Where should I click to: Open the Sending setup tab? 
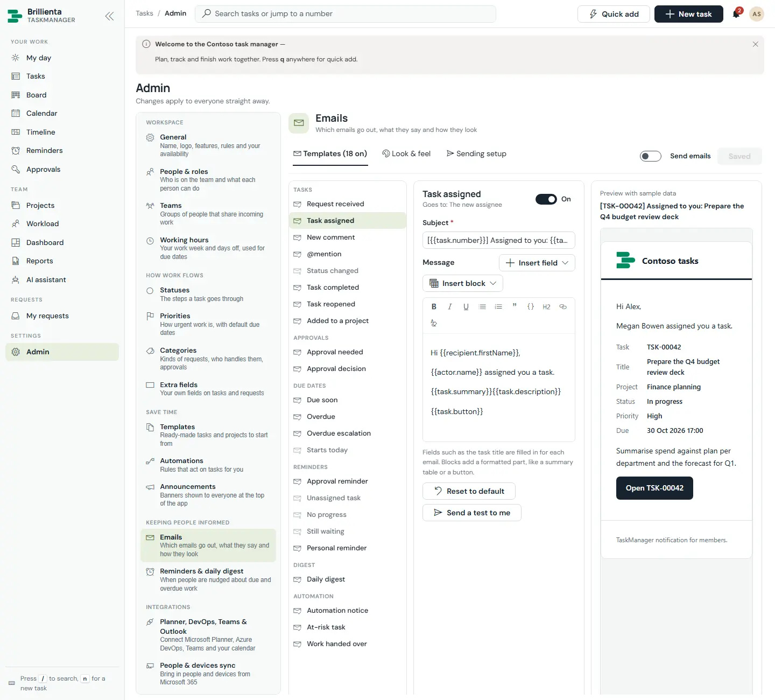tap(476, 154)
